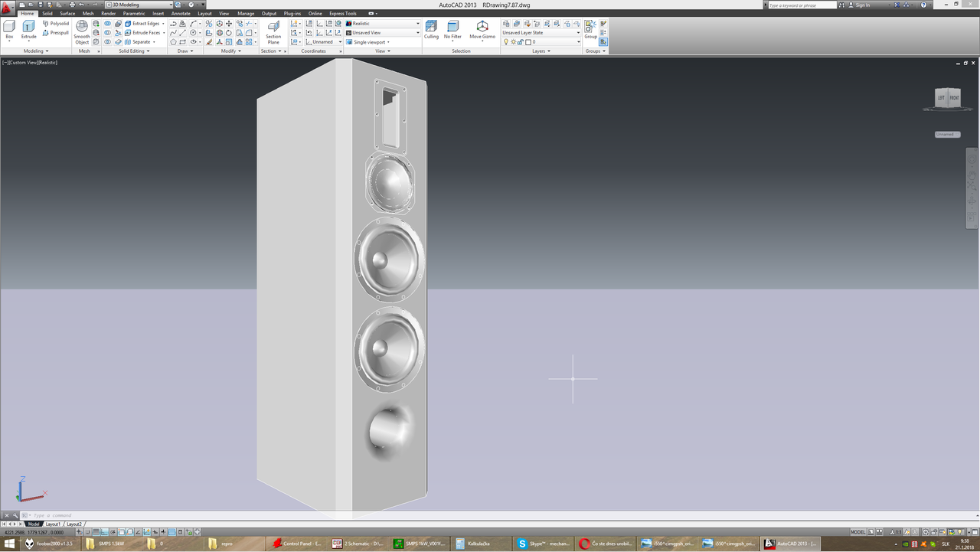This screenshot has width=980, height=552.
Task: Open the Unsaved View dropdown
Action: (383, 33)
